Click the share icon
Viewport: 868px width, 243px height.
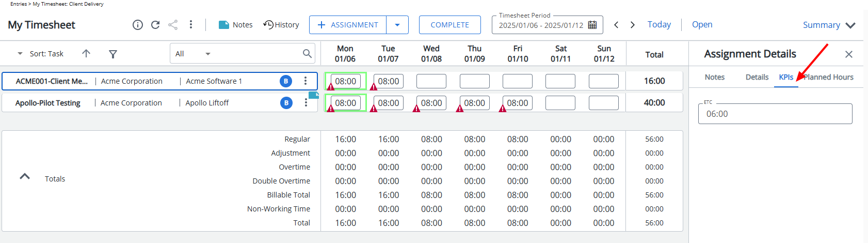click(x=173, y=25)
